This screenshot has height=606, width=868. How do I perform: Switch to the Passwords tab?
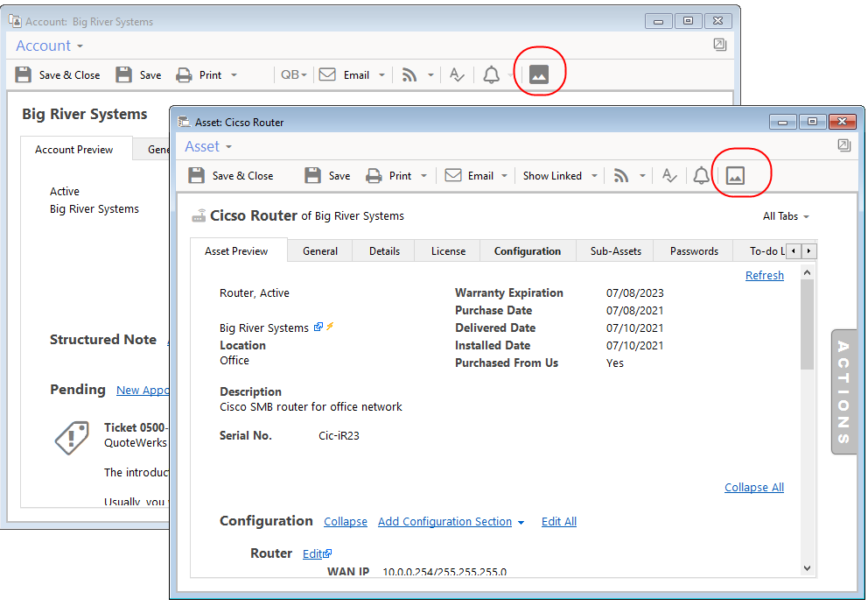(694, 251)
